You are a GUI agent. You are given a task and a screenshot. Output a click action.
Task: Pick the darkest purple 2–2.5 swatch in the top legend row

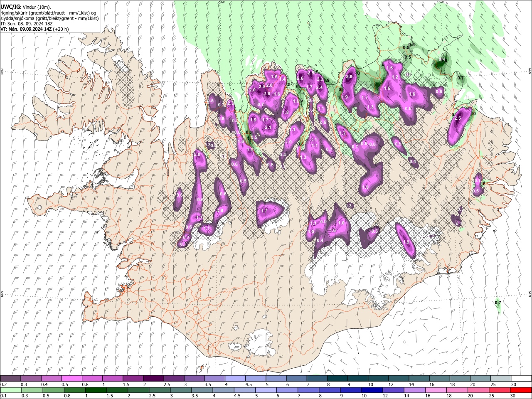pyautogui.click(x=153, y=379)
